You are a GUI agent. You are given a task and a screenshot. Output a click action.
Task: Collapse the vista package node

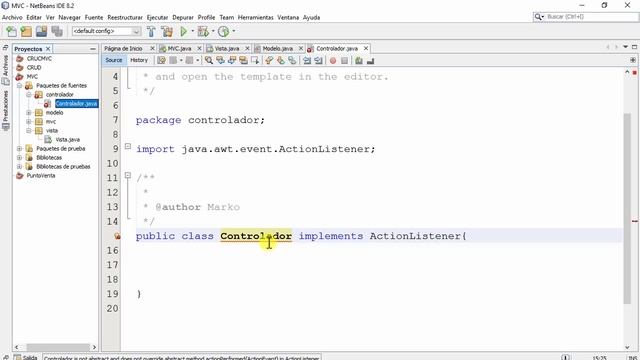[x=29, y=131]
